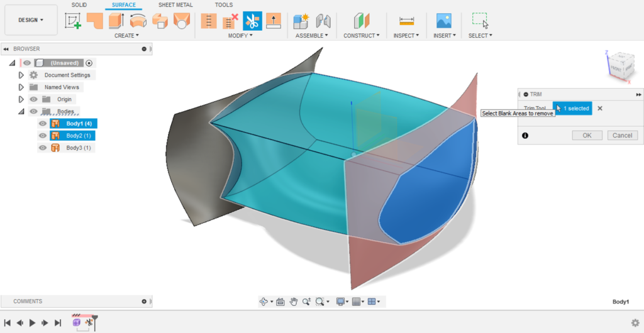Image resolution: width=644 pixels, height=333 pixels.
Task: Collapse the Trim dialog with minus icon
Action: click(526, 94)
